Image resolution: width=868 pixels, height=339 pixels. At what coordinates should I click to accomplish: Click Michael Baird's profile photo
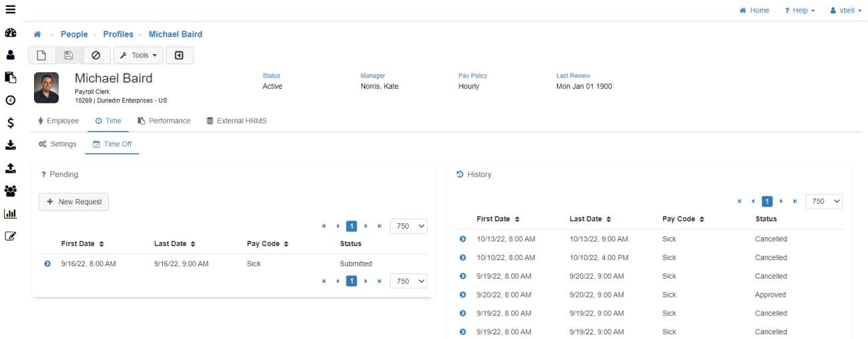[x=46, y=88]
